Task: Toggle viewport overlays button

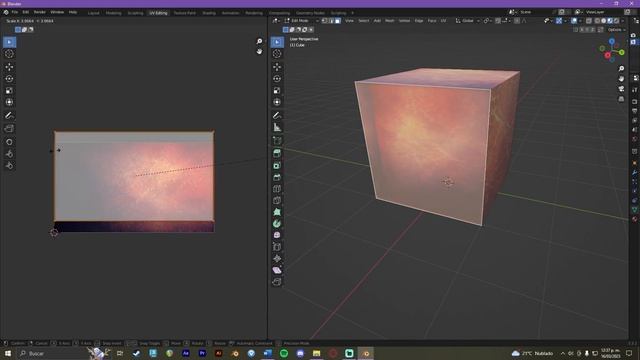Action: (574, 21)
